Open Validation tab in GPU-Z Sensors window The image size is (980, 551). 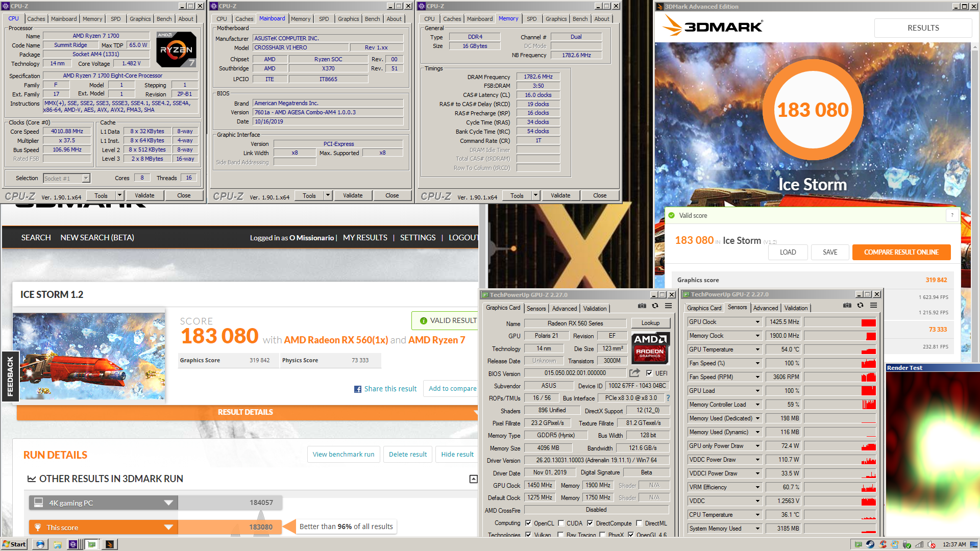796,308
